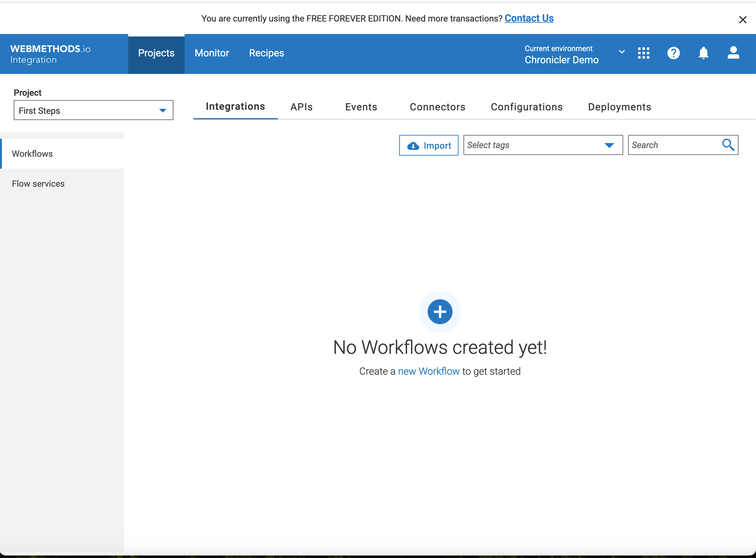The image size is (756, 558).
Task: Expand the Current environment chevron
Action: pyautogui.click(x=621, y=52)
